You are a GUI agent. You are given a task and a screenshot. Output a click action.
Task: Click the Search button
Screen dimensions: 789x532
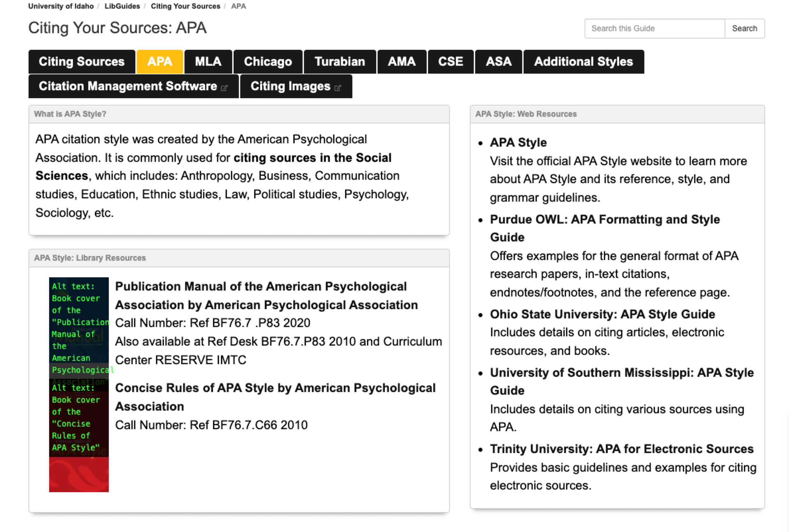744,28
